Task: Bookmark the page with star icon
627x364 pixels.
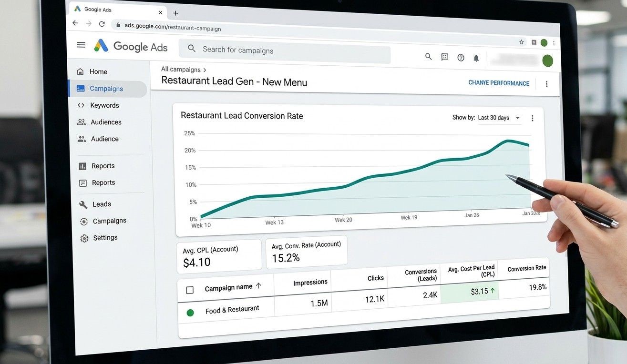Action: (522, 42)
